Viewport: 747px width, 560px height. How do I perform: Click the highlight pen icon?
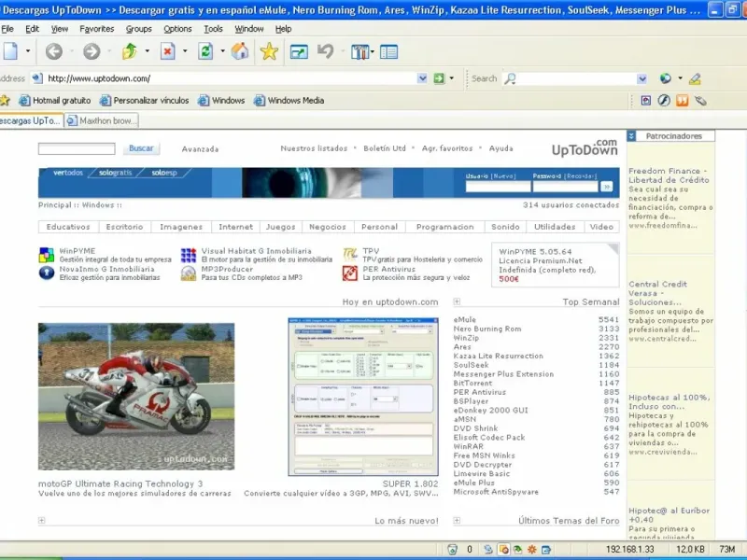[x=695, y=78]
